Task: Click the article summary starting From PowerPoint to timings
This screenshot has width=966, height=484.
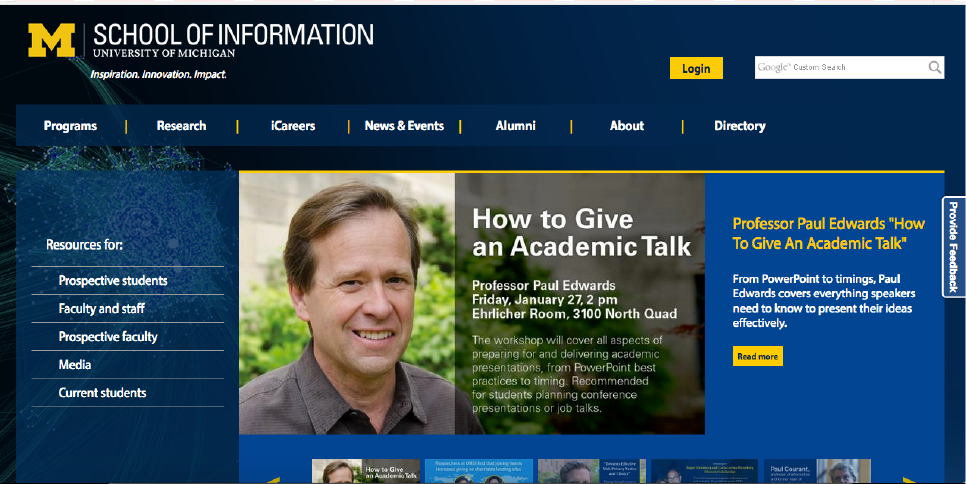Action: pos(824,301)
